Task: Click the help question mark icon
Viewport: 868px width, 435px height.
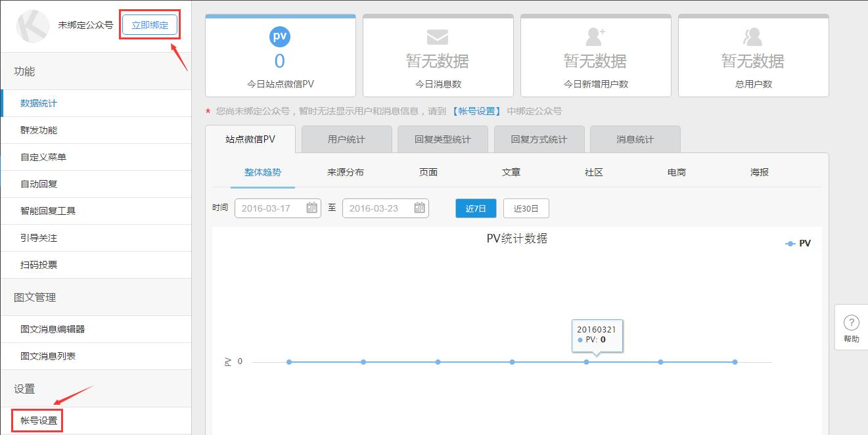Action: (851, 323)
